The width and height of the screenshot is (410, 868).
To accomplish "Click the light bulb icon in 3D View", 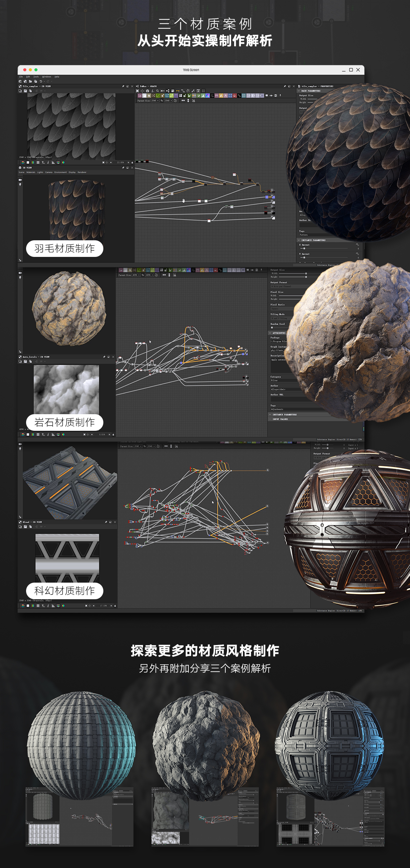I will (x=20, y=184).
